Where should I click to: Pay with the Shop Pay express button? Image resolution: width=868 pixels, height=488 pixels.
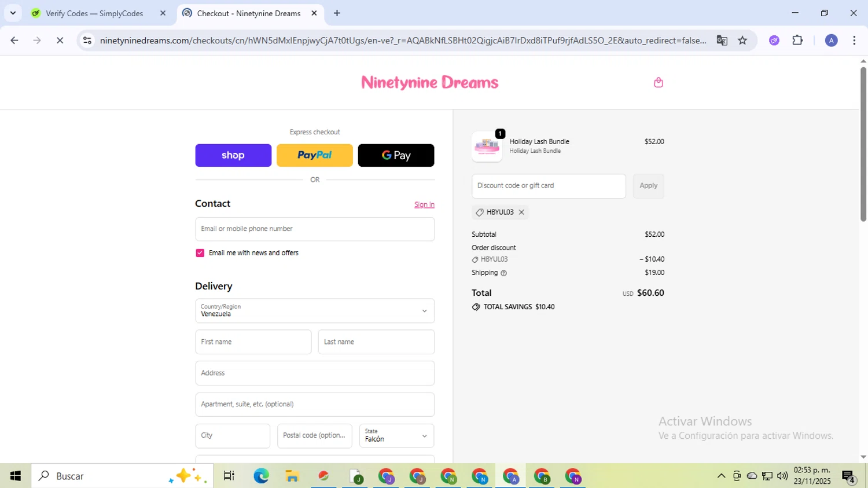tap(233, 155)
